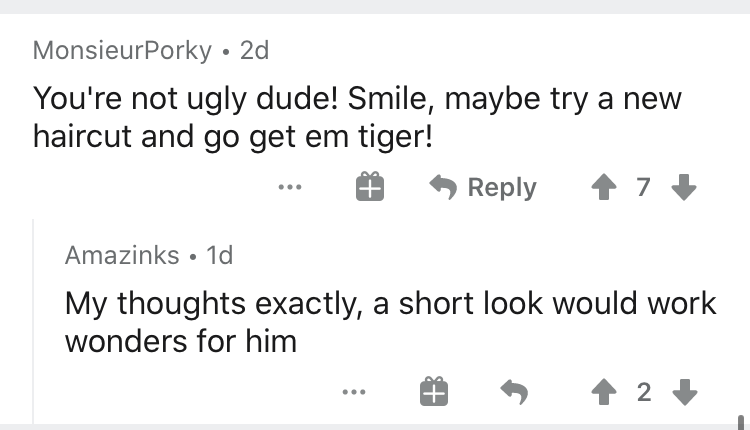Click the reply arrow on Amazinks' comment
Viewport: 750px width, 430px height.
click(x=515, y=391)
